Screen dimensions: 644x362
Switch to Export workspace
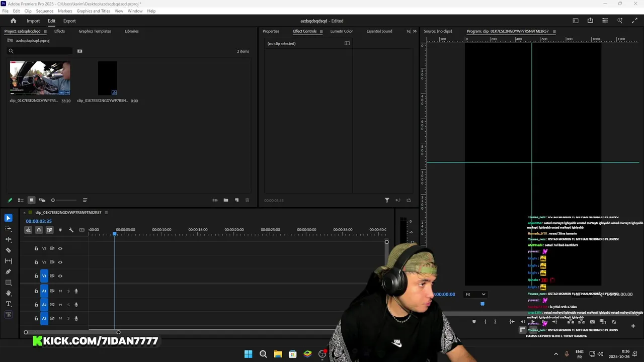coord(69,21)
